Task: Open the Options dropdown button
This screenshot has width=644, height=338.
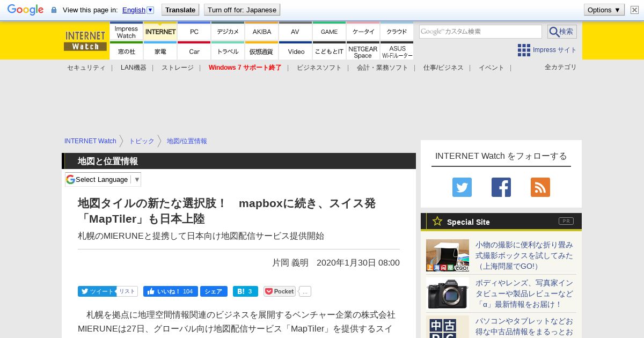Action: click(x=604, y=10)
